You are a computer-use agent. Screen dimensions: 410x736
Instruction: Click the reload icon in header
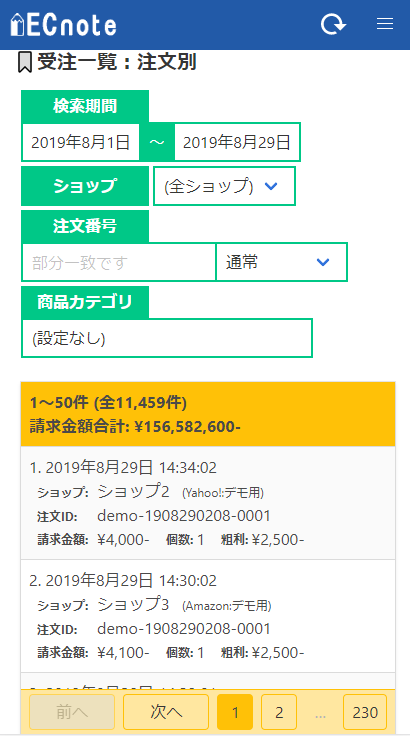coord(333,24)
